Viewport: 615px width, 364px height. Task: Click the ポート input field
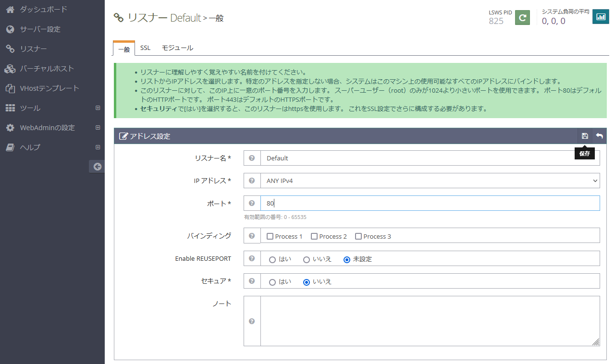click(430, 203)
